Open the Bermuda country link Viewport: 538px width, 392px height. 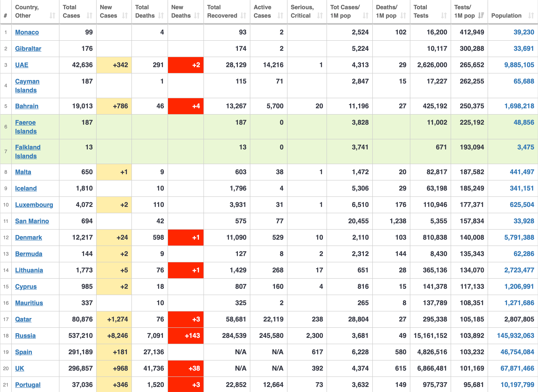click(x=29, y=254)
